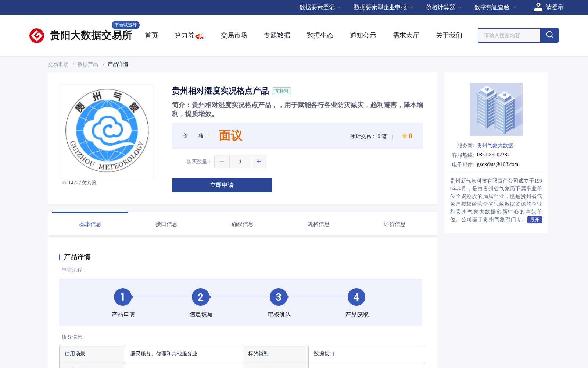The width and height of the screenshot is (588, 368).
Task: Click the product title 贵州相对湿度实况格点产品
Action: (220, 91)
